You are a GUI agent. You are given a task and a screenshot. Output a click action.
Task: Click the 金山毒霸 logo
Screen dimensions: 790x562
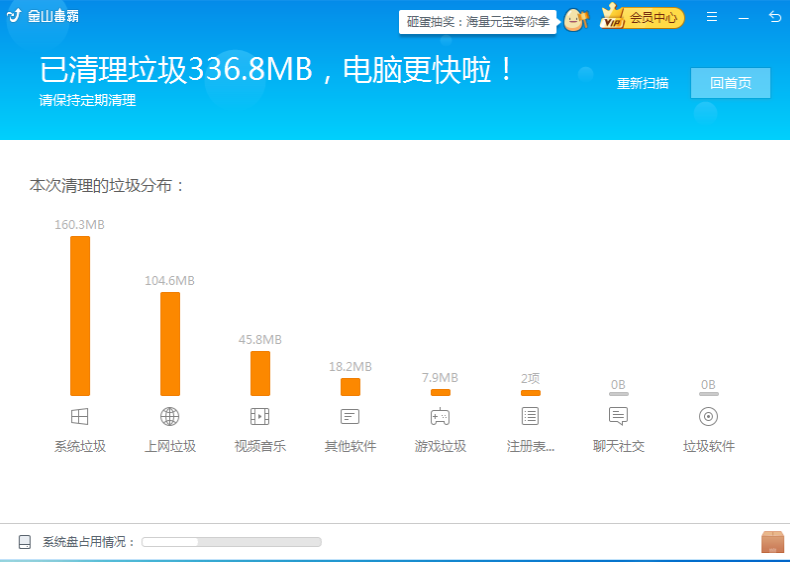pyautogui.click(x=43, y=16)
